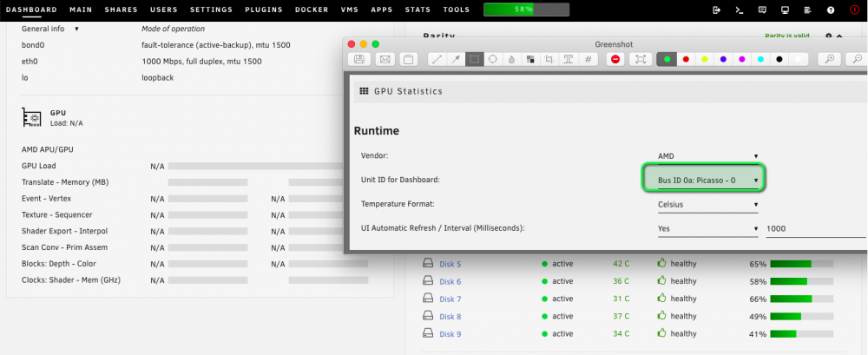Image resolution: width=868 pixels, height=355 pixels.
Task: Click the red delete icon in Greenshot
Action: point(615,59)
